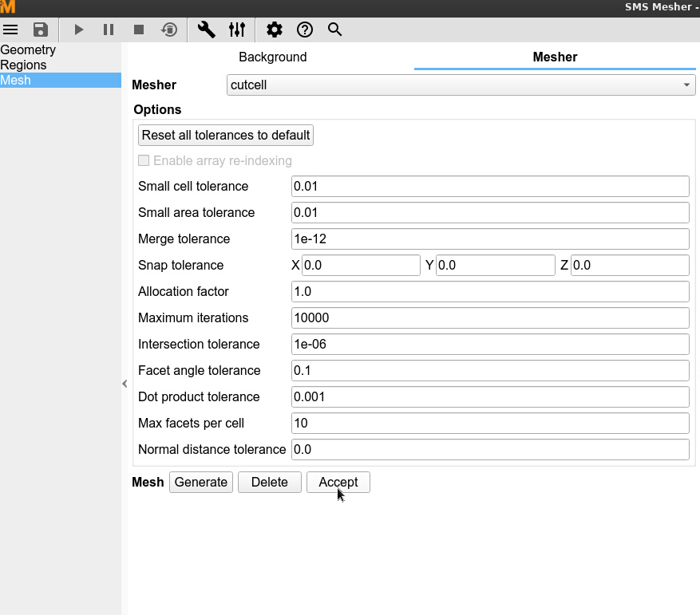Screen dimensions: 700x615
Task: Click the stop simulation icon
Action: coord(139,30)
